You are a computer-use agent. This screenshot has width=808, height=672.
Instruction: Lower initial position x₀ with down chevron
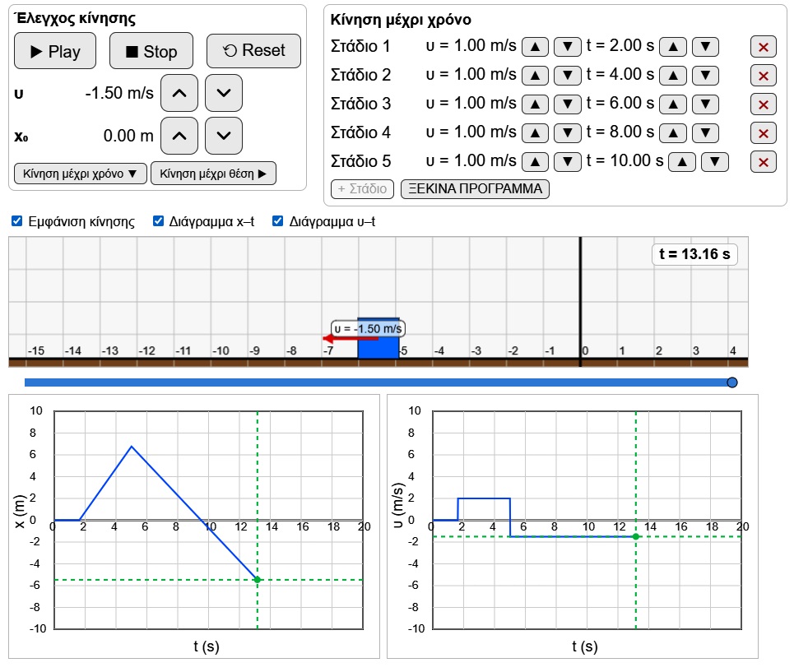[224, 136]
